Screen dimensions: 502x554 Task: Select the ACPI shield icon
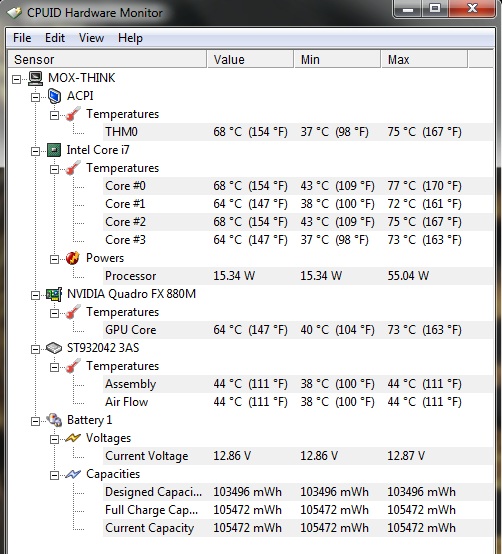54,96
